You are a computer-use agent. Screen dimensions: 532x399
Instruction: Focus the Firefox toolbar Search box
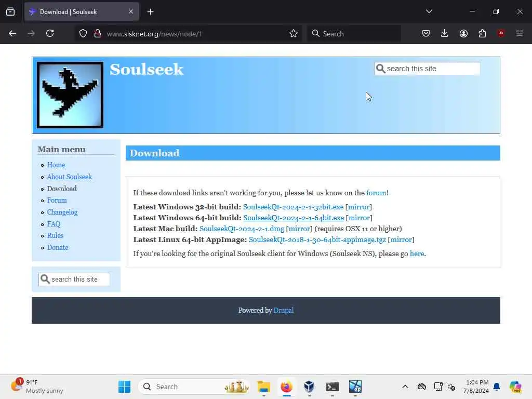coord(354,34)
